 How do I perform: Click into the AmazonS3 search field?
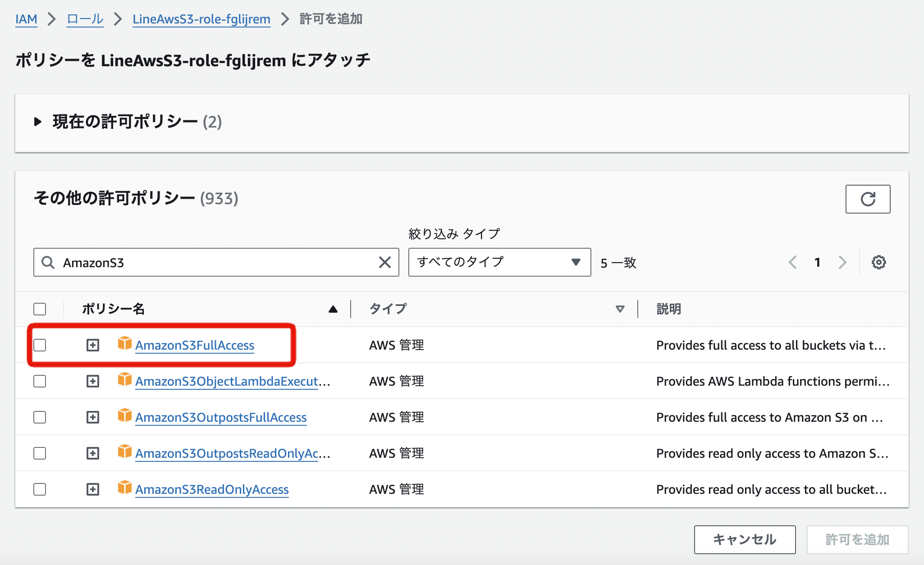(x=216, y=262)
